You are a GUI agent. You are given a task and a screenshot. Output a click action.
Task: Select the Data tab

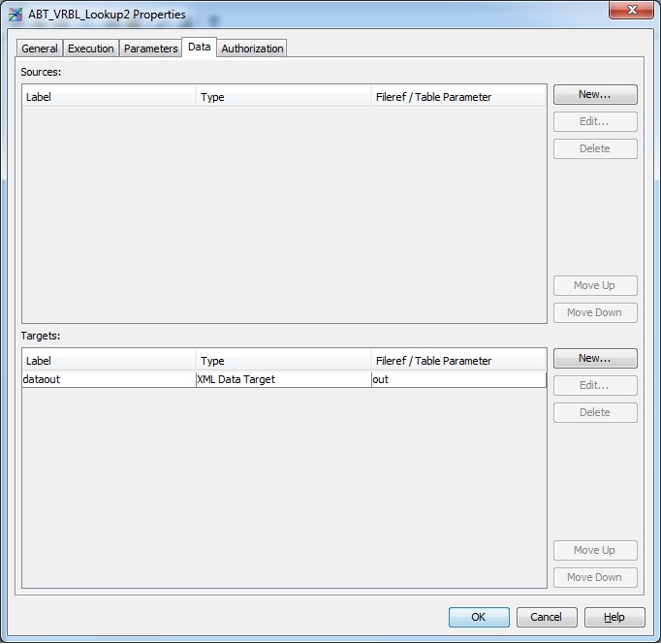coord(199,47)
